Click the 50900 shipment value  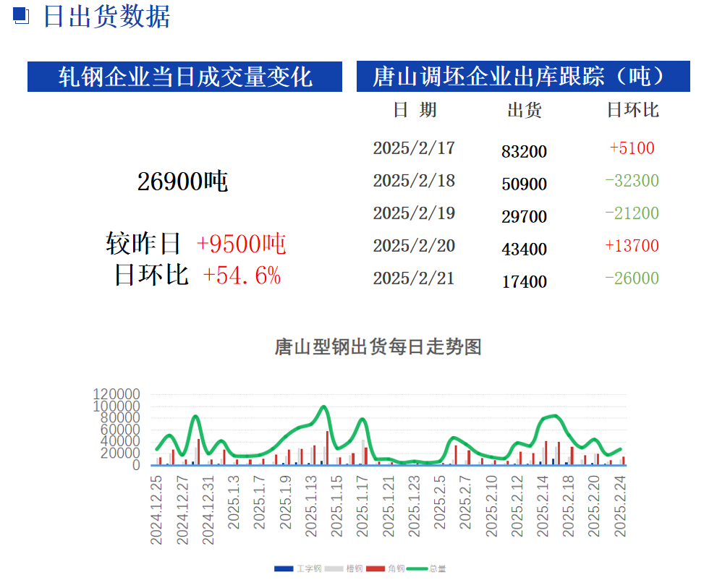(x=525, y=184)
